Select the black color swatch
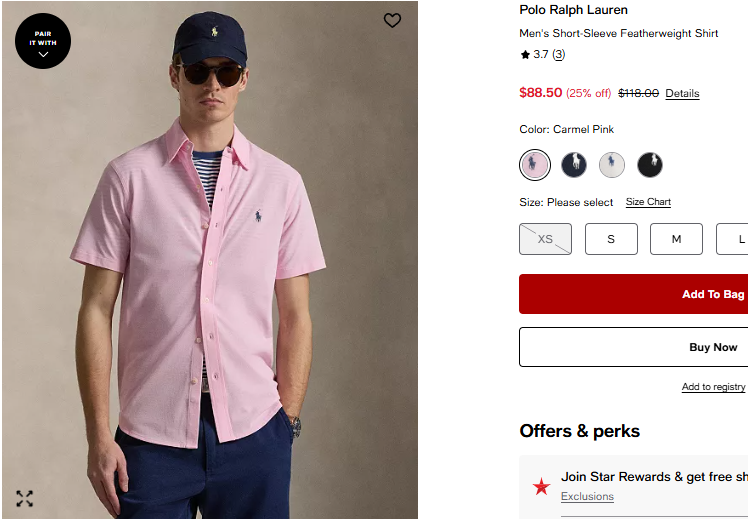The width and height of the screenshot is (748, 519). pos(650,165)
